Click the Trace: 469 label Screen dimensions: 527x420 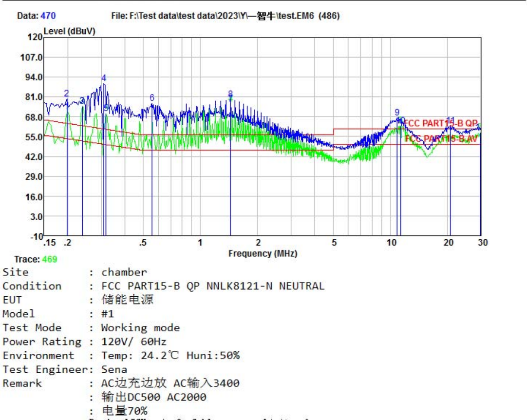36,259
